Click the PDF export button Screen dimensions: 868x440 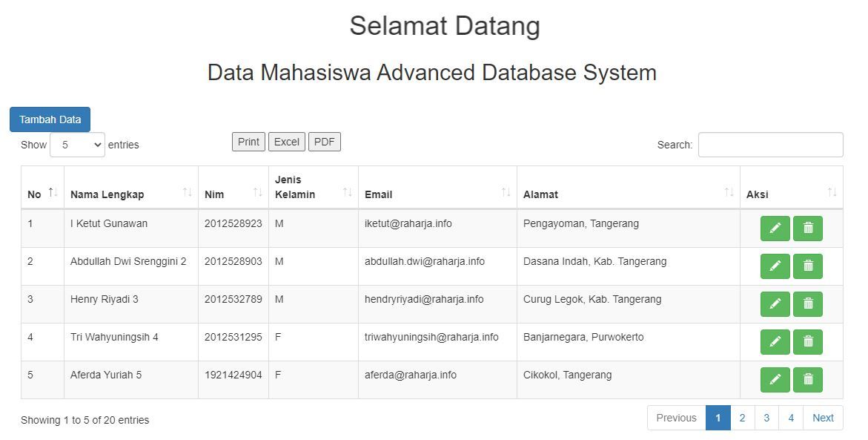(324, 142)
